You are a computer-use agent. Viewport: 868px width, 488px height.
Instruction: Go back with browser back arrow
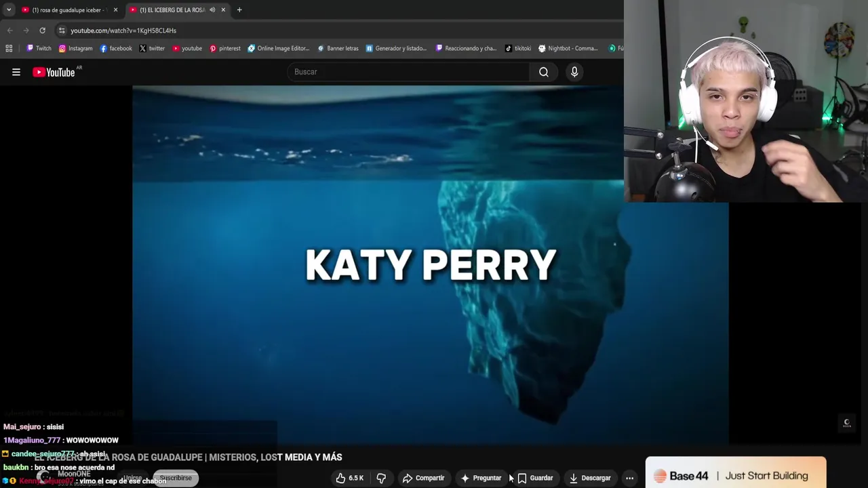9,30
